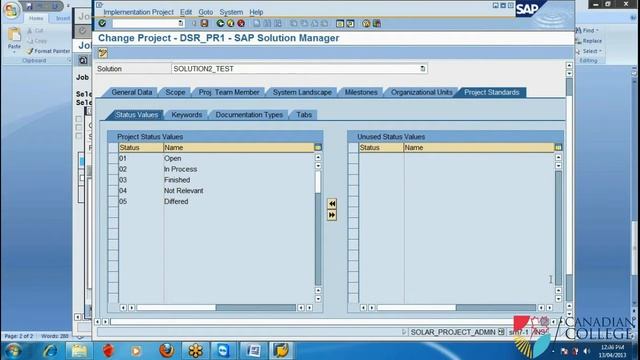Screen dimensions: 640x360
Task: Click the yellow Exit icon in SAP toolbar
Action: click(x=231, y=23)
